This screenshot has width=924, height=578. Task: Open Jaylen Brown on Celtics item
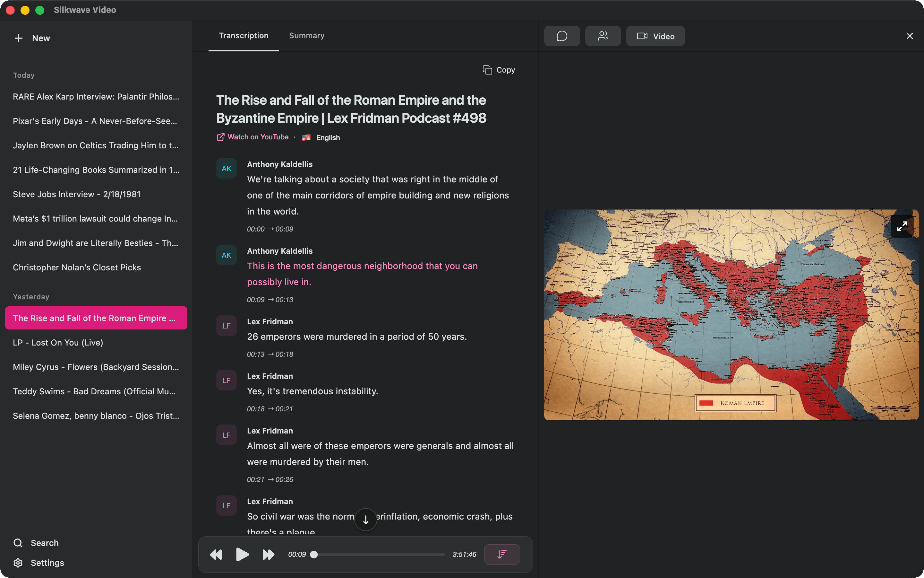(96, 145)
